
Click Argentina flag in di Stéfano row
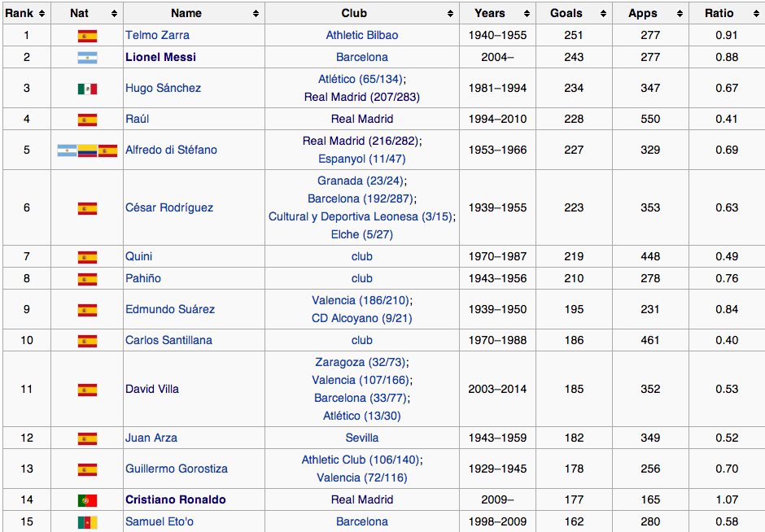[67, 150]
